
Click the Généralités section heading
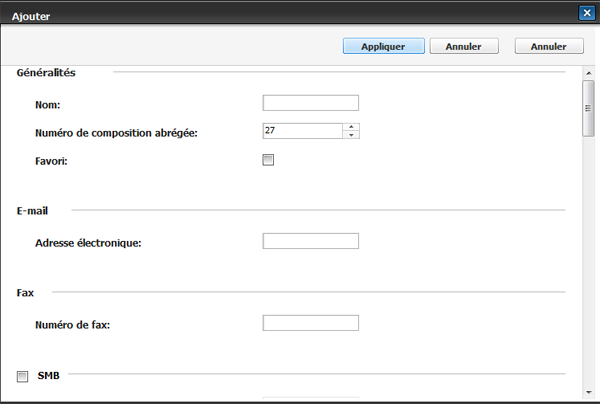pos(46,73)
